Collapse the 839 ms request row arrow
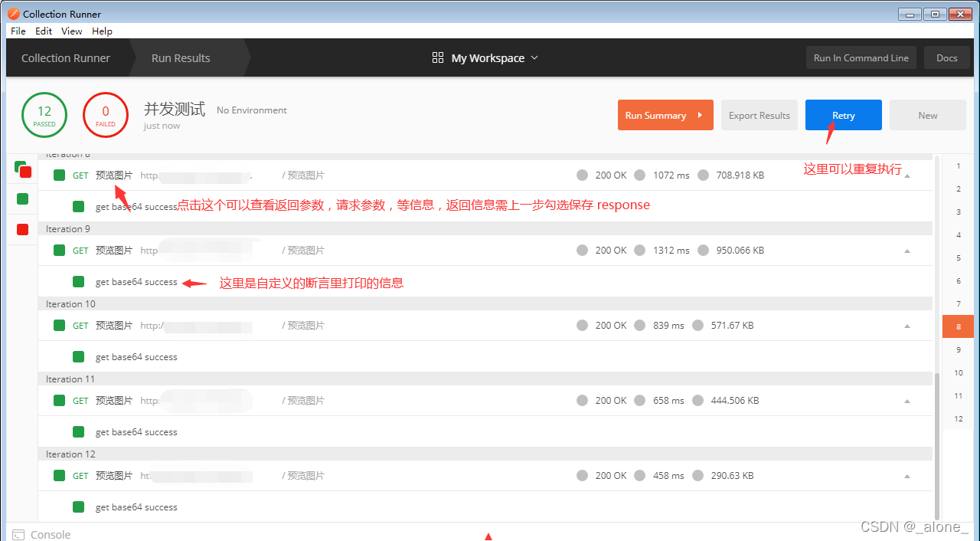 [x=907, y=326]
